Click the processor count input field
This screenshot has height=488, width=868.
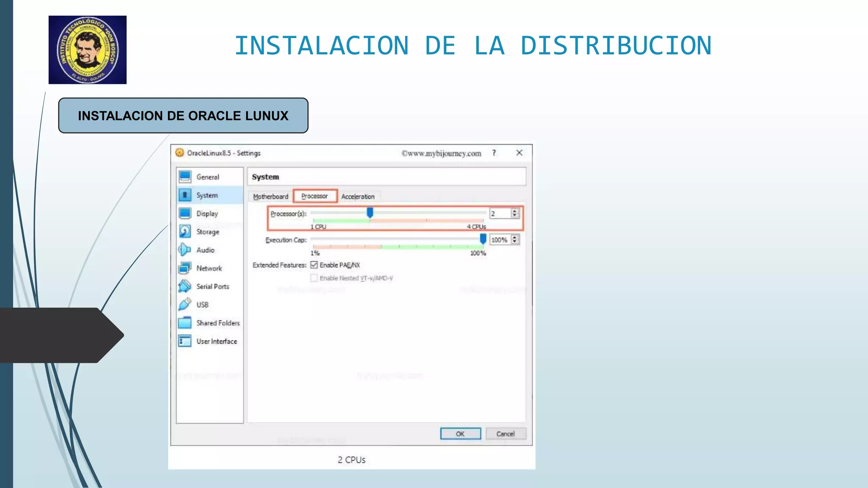(500, 213)
